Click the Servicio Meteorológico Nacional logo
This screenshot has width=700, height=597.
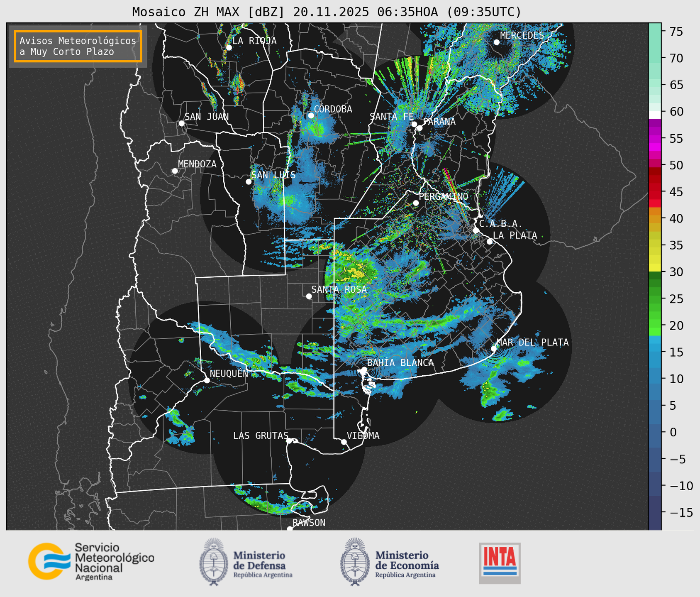click(x=91, y=561)
